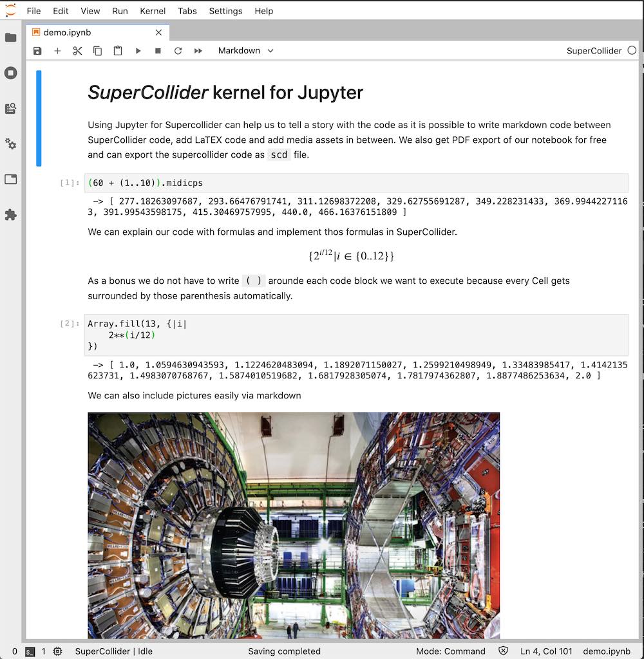The image size is (644, 659).
Task: Open the Settings menu
Action: coord(225,11)
